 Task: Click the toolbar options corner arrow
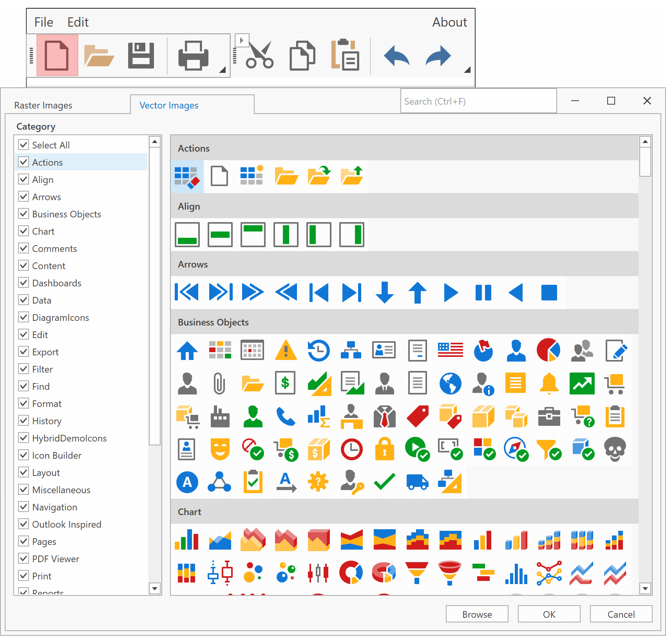467,71
